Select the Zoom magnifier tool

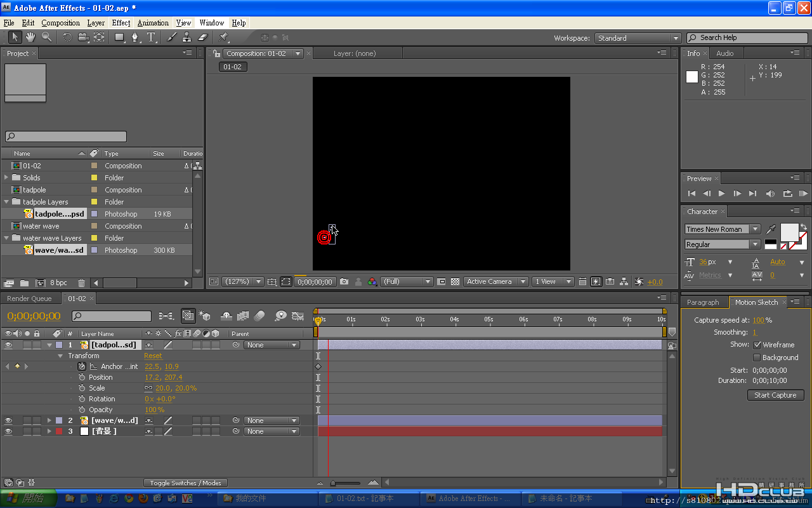46,37
